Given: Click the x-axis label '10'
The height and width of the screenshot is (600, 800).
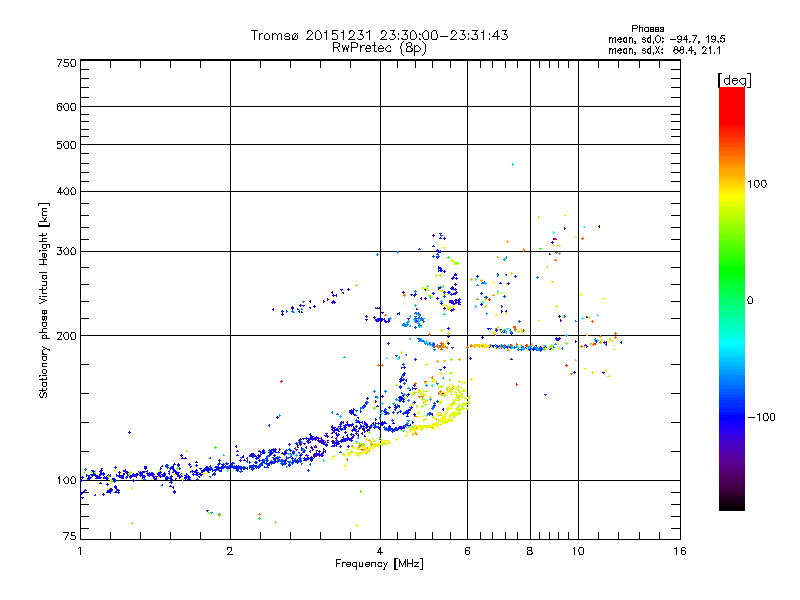Looking at the screenshot, I should [x=578, y=551].
